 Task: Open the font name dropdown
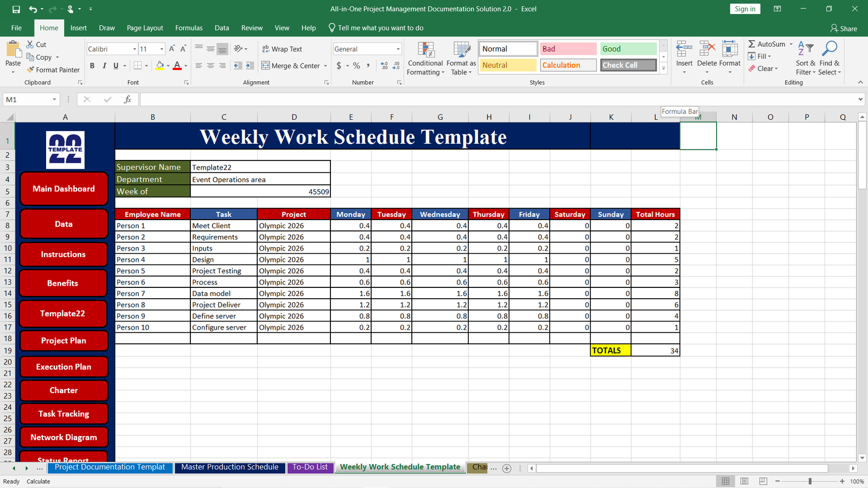[135, 49]
